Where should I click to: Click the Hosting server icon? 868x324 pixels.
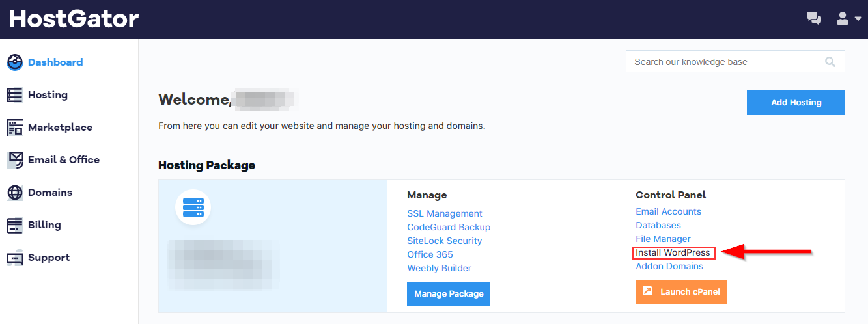[x=15, y=95]
